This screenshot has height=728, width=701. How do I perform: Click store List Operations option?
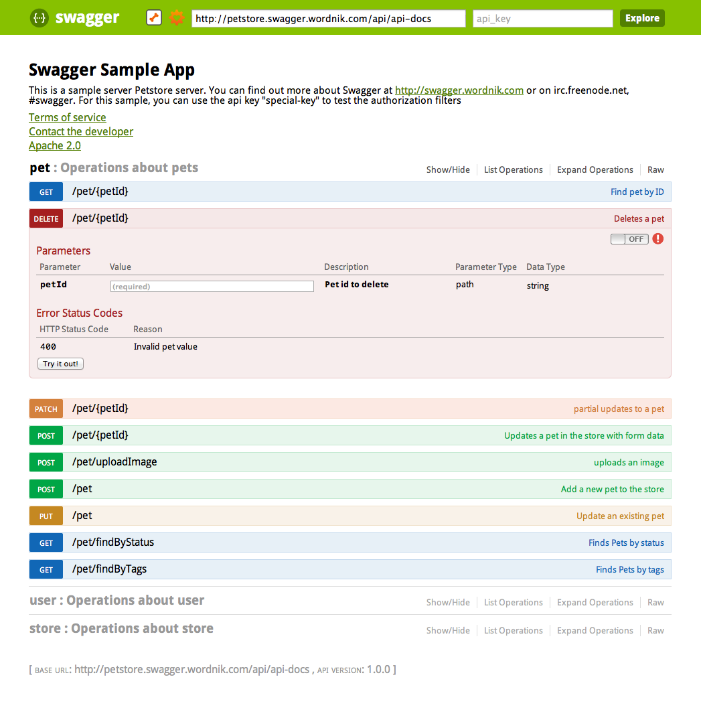(513, 630)
